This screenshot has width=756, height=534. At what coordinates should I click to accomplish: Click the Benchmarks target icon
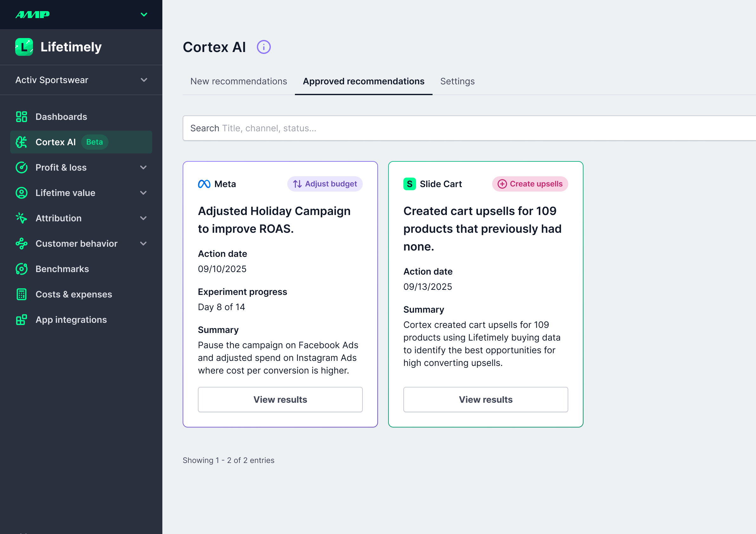point(21,269)
